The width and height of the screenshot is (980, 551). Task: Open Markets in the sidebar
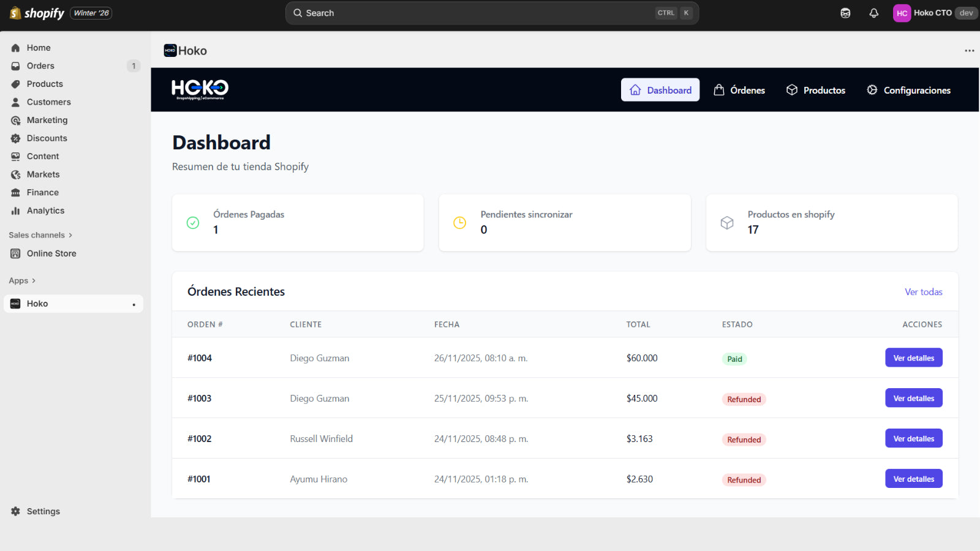[x=73, y=174]
